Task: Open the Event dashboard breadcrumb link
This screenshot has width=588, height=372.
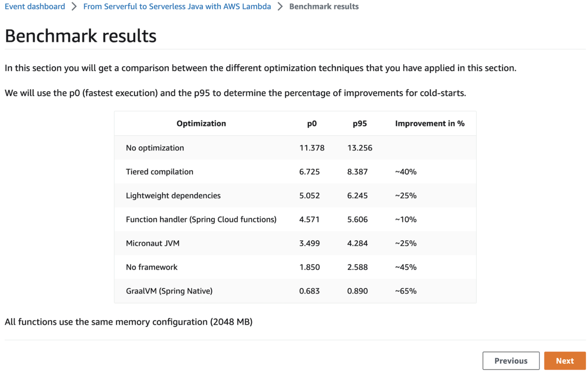Action: pos(35,6)
